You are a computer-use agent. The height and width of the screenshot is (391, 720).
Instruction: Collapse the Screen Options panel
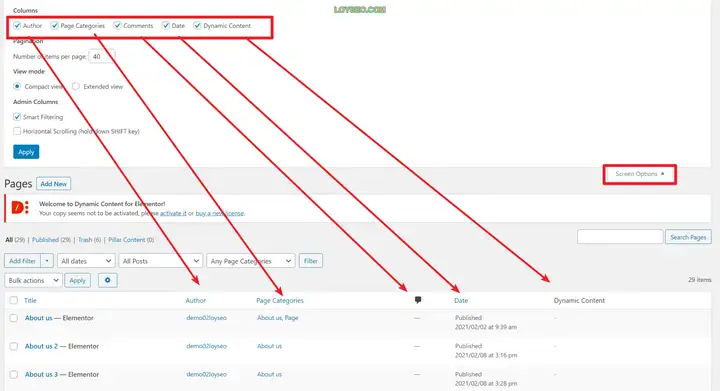pos(640,174)
